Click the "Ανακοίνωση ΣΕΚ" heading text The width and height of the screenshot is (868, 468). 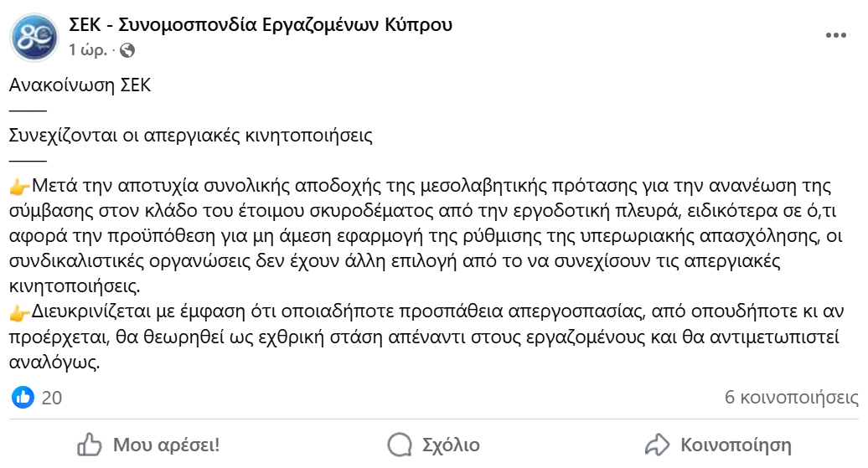[x=80, y=85]
